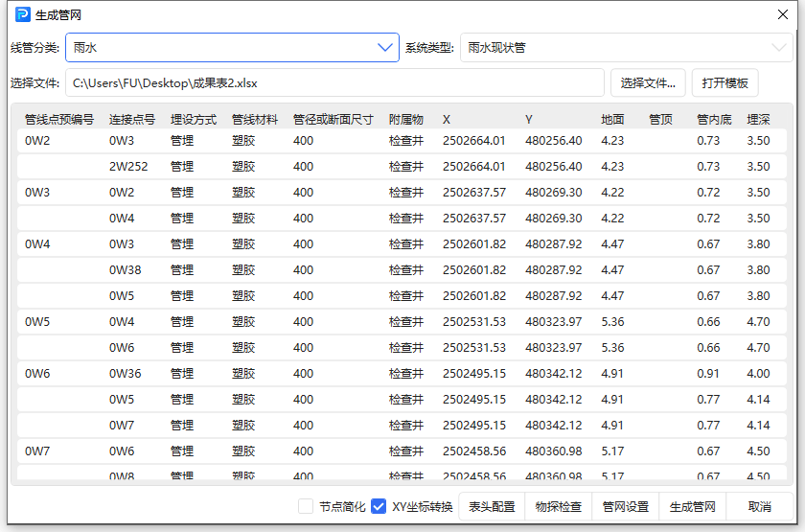Image resolution: width=805 pixels, height=532 pixels.
Task: Click the 生成管网 generate button
Action: click(693, 506)
